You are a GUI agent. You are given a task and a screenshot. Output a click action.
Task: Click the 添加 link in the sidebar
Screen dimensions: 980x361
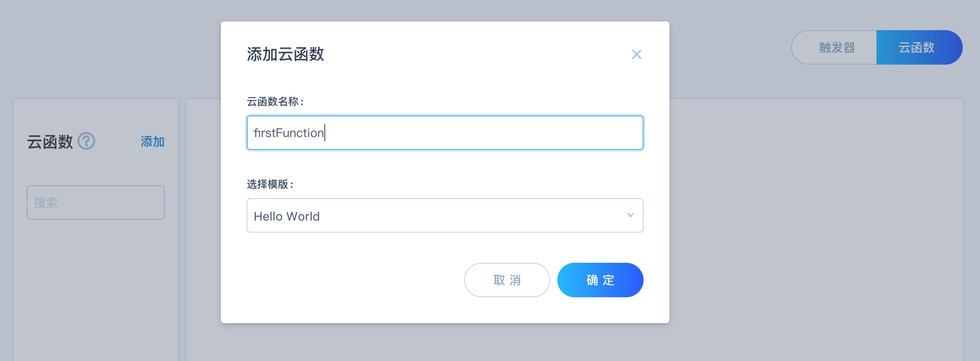pyautogui.click(x=152, y=142)
